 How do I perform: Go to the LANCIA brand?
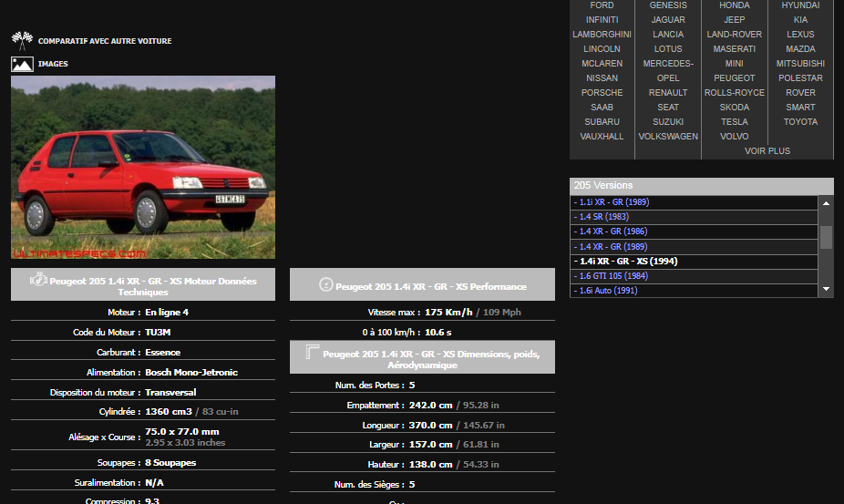(x=668, y=35)
